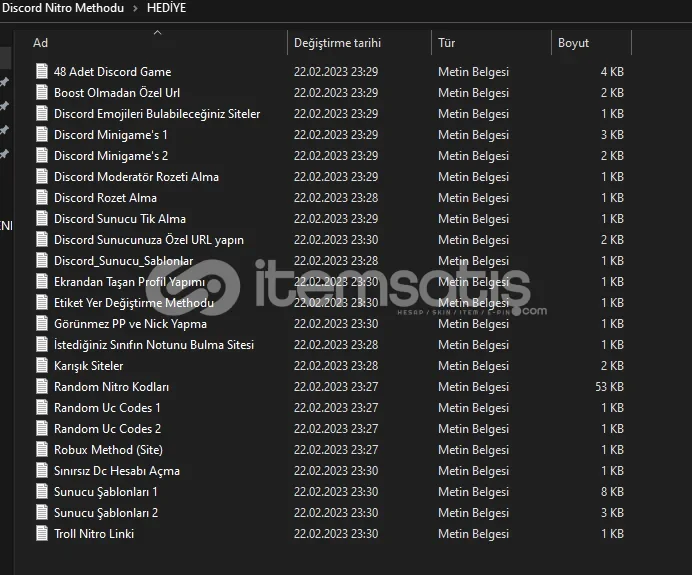Select file name Görünmez PP ve Nick Yapma
The height and width of the screenshot is (575, 692).
130,323
